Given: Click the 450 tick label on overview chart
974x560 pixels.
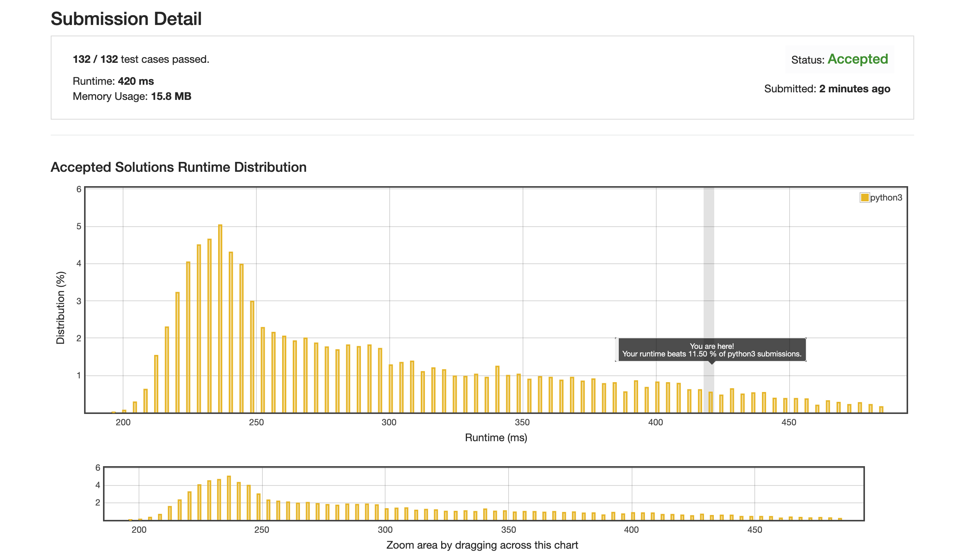Looking at the screenshot, I should tap(754, 530).
